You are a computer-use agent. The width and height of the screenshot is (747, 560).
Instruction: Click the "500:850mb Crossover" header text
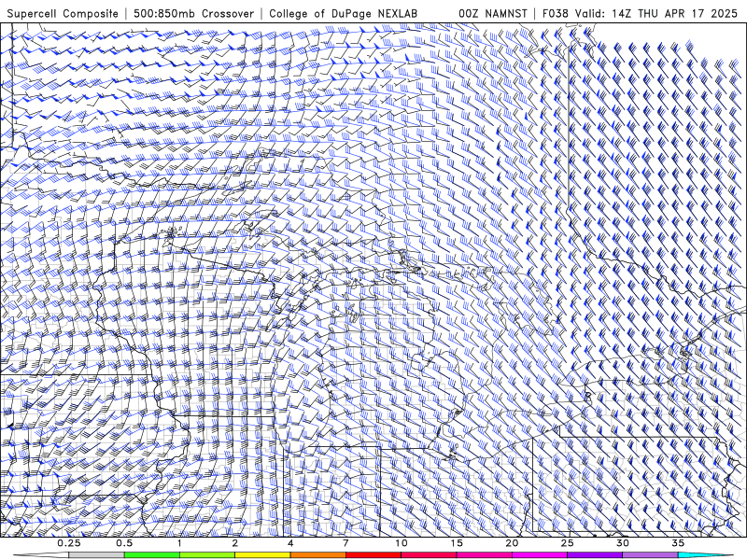click(x=193, y=13)
